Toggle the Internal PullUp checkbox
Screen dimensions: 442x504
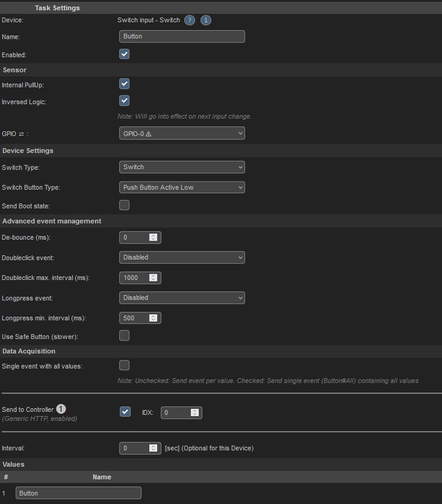click(125, 84)
